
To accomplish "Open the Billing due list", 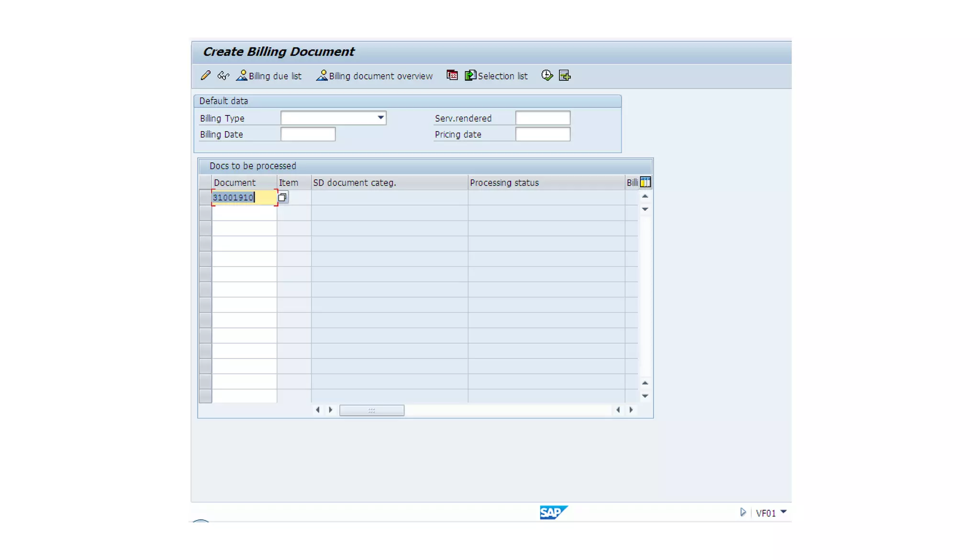I will 269,76.
